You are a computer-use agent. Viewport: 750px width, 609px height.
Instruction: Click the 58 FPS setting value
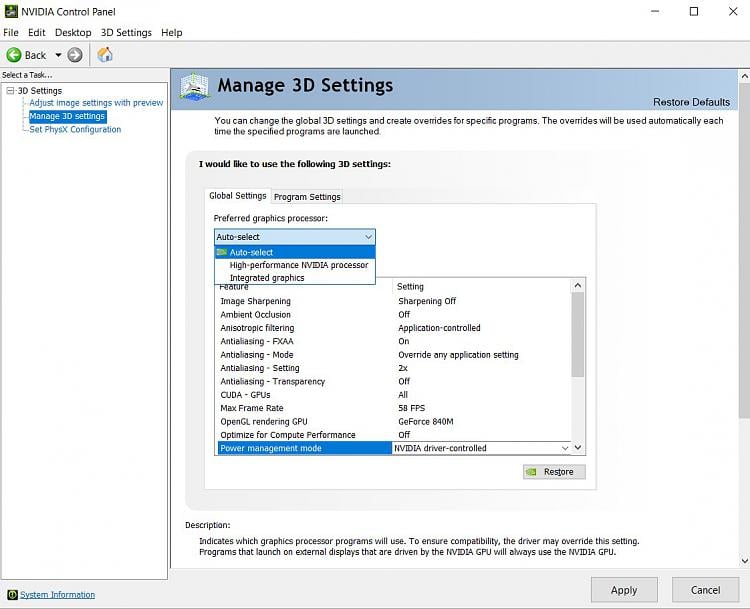(x=411, y=409)
